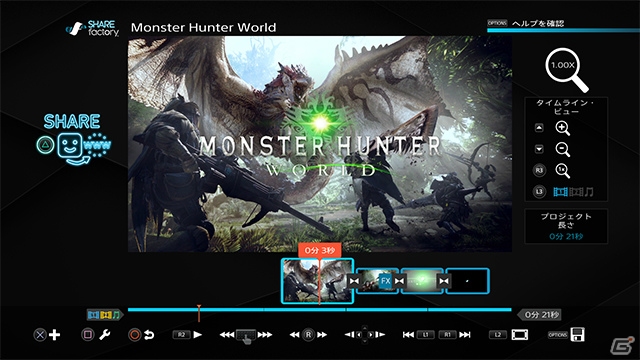Click the L2 button label
The height and width of the screenshot is (360, 640).
pos(498,335)
